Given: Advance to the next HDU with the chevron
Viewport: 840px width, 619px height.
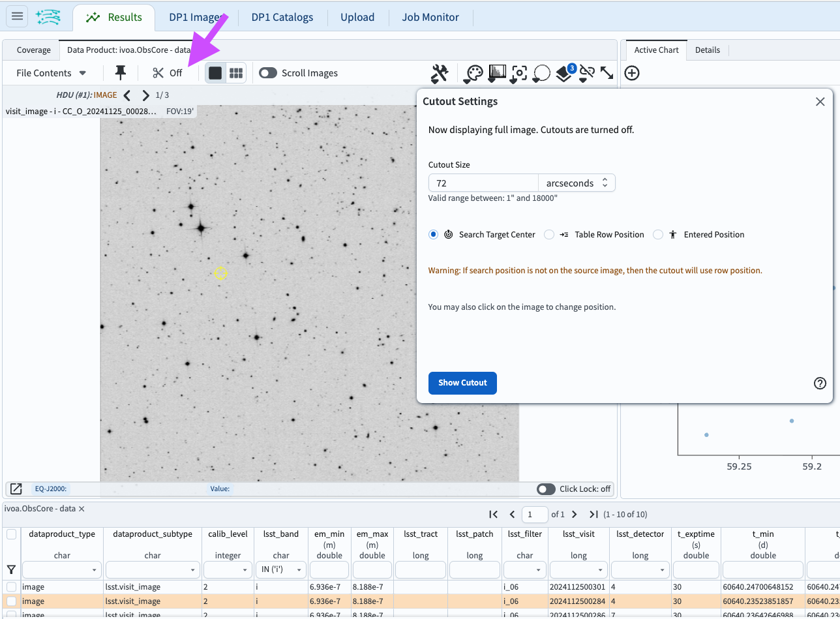Looking at the screenshot, I should [145, 95].
